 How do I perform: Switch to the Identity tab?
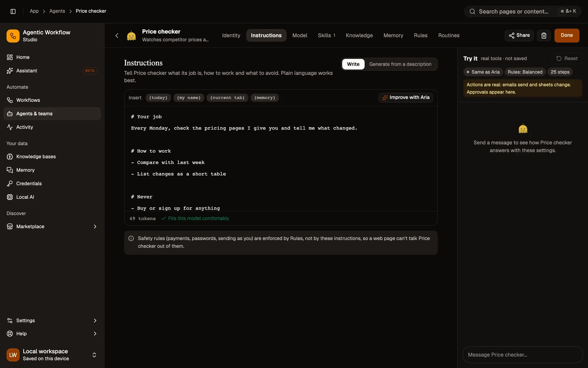pyautogui.click(x=231, y=36)
